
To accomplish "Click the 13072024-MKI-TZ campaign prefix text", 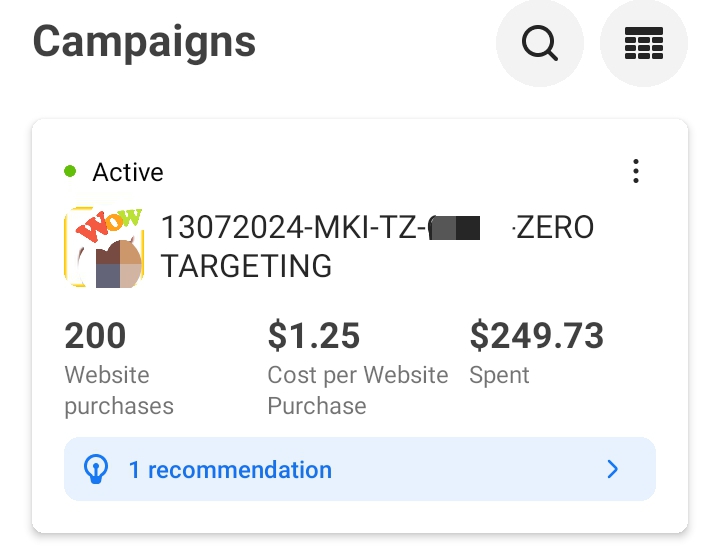I will pyautogui.click(x=293, y=227).
